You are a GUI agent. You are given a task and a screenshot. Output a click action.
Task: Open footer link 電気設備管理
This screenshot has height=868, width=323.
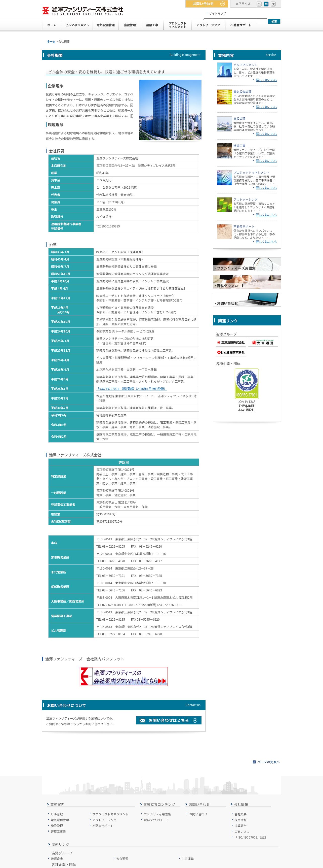(60, 820)
